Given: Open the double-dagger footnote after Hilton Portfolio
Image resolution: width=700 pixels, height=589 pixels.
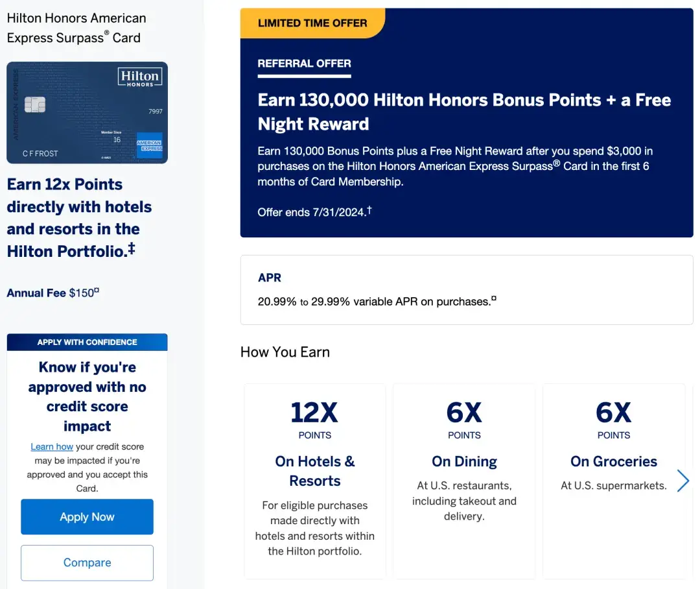Looking at the screenshot, I should point(132,248).
